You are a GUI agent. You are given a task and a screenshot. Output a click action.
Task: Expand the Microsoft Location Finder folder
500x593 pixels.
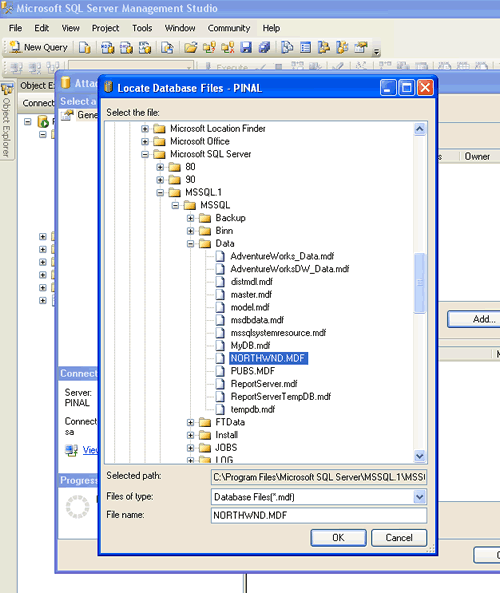145,129
